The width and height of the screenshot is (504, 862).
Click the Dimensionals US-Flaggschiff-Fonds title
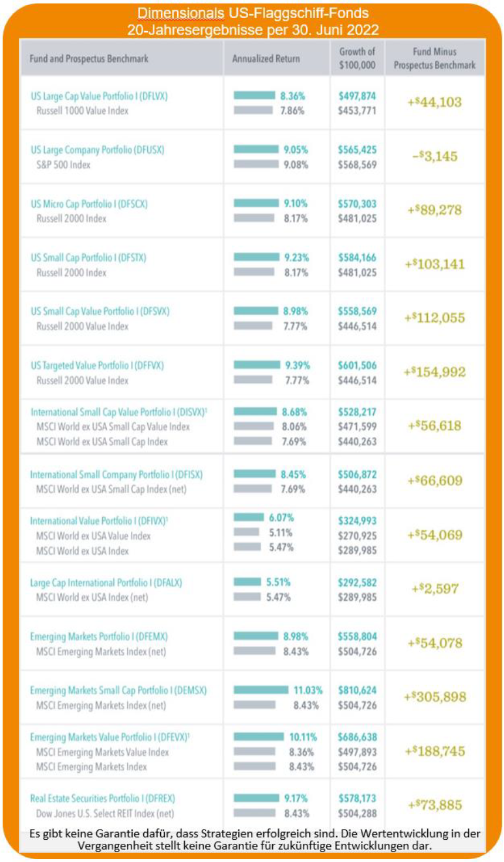point(253,13)
